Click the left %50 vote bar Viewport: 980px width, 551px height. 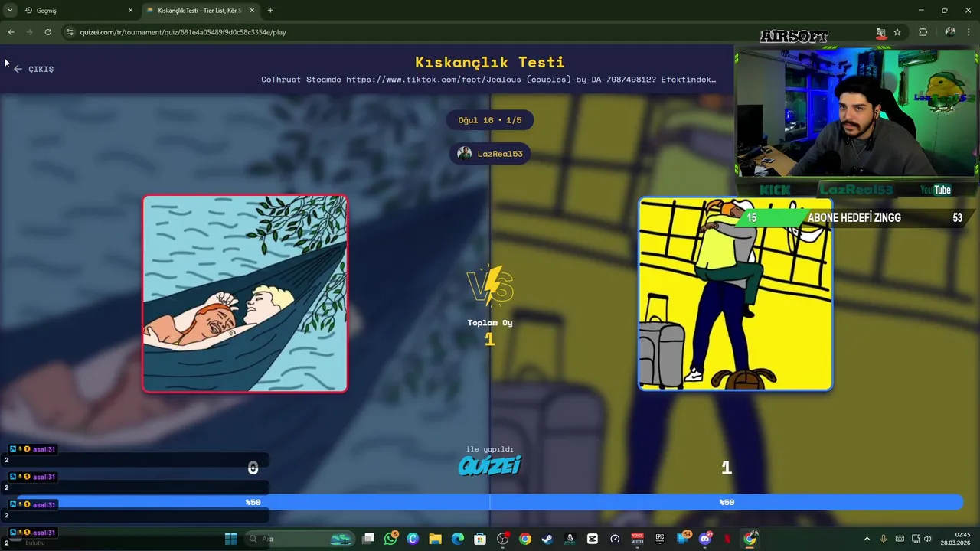pos(253,502)
